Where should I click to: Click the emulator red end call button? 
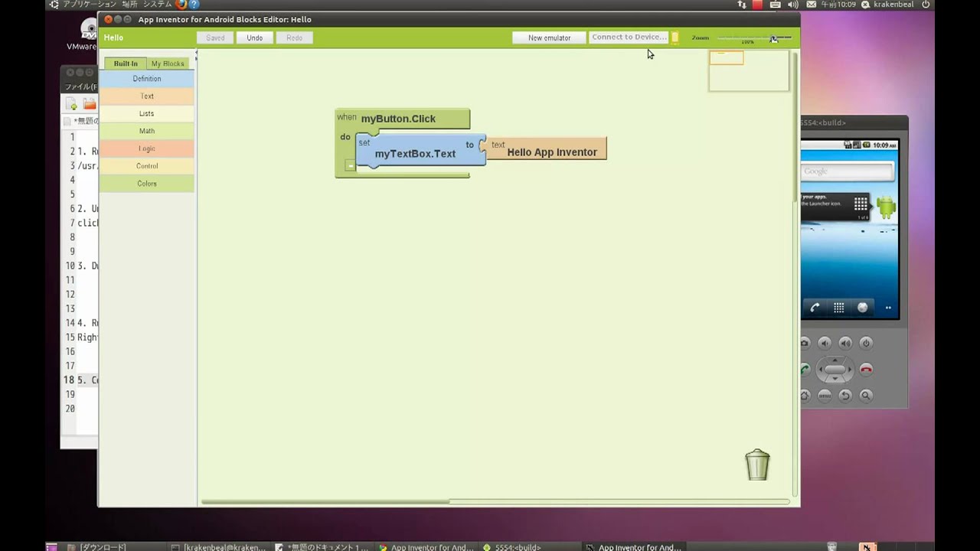866,370
